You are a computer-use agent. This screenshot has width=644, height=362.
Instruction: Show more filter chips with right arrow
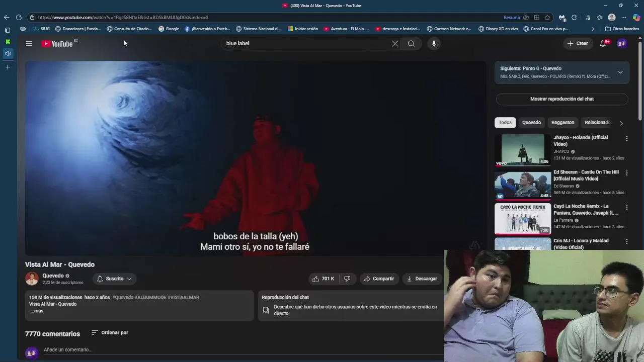tap(621, 123)
